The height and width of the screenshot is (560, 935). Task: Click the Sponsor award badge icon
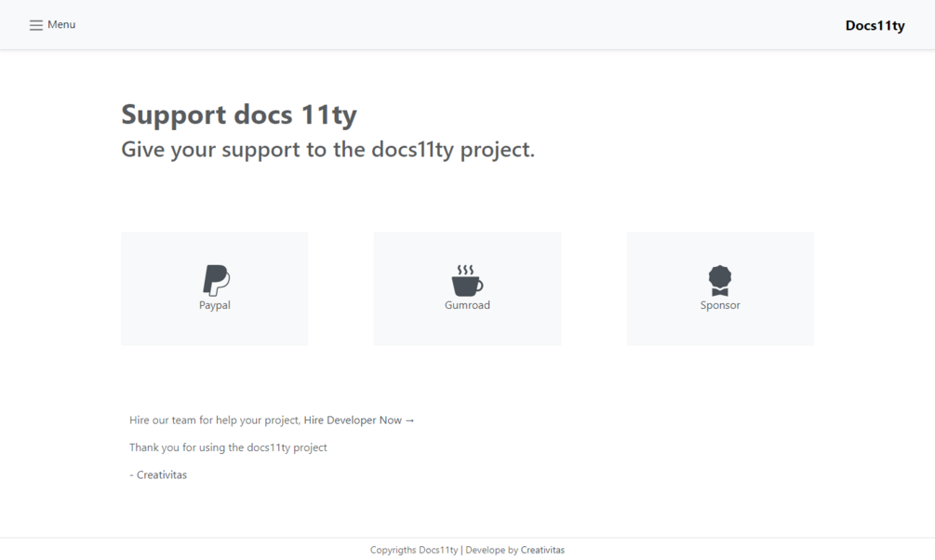[x=720, y=280]
